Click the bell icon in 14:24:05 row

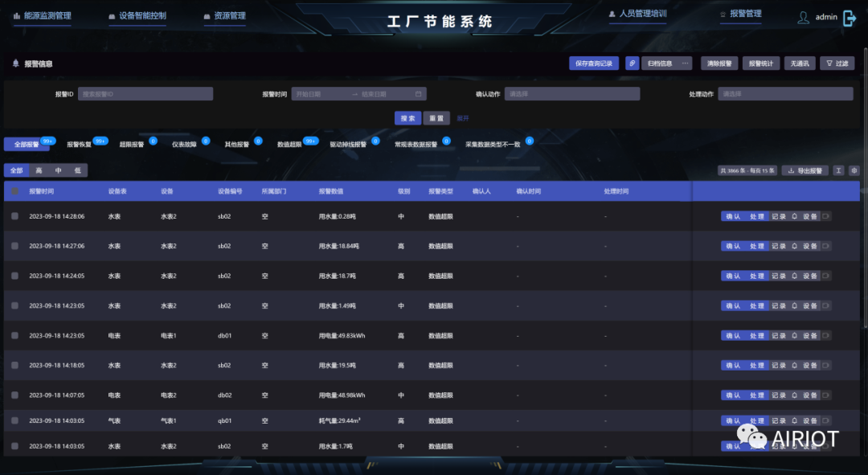(x=794, y=276)
